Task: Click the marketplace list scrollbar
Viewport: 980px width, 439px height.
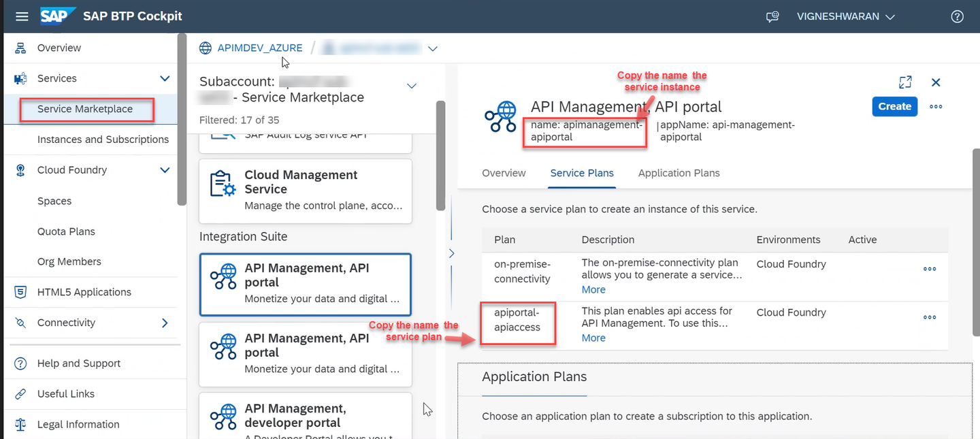Action: [x=440, y=155]
